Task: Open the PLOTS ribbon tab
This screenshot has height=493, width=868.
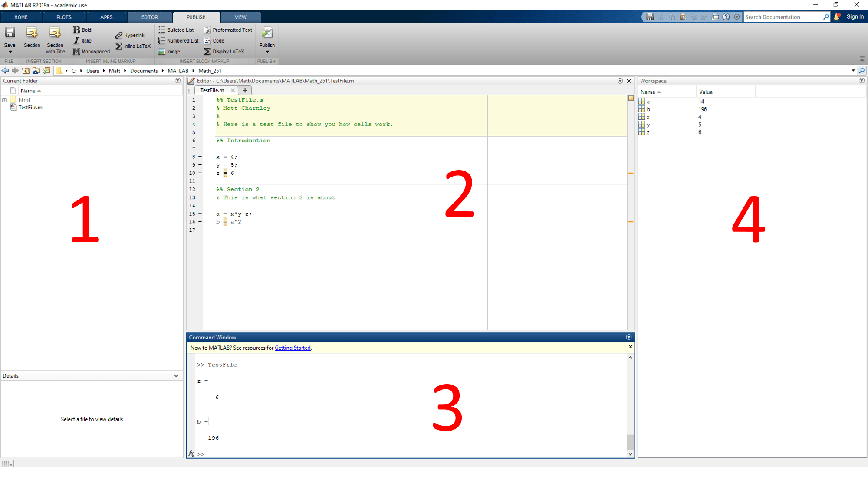Action: [x=64, y=17]
